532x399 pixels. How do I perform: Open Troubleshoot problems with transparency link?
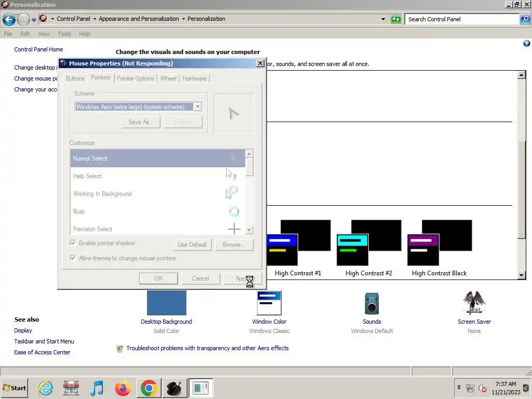click(x=207, y=348)
